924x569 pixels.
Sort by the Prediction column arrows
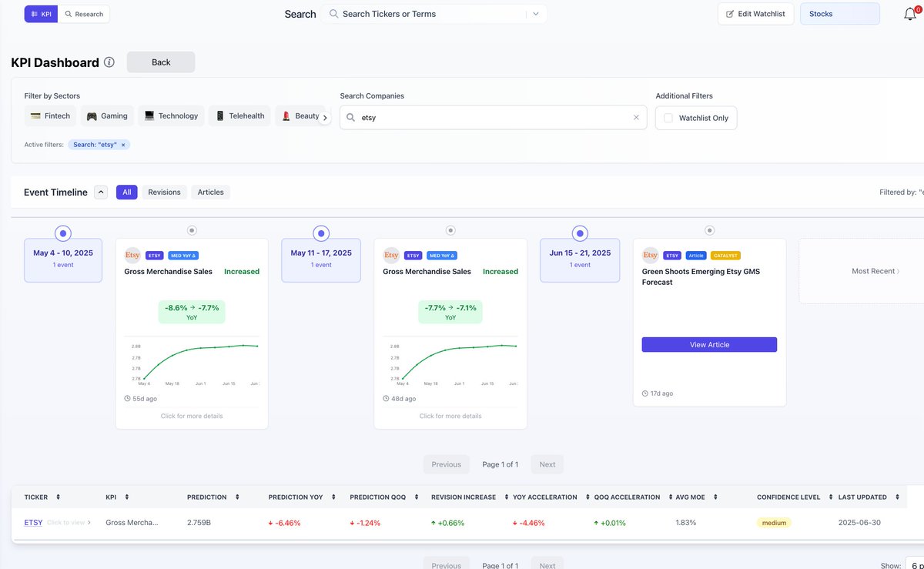(237, 497)
